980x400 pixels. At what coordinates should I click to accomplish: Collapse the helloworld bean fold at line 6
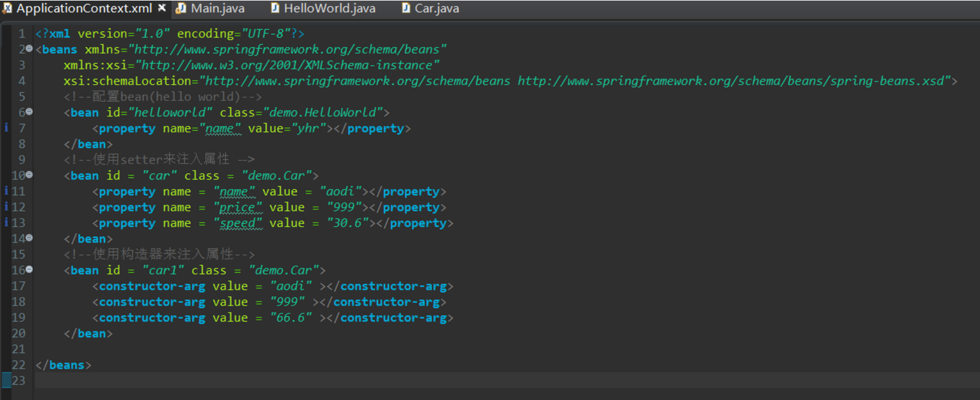[x=30, y=112]
